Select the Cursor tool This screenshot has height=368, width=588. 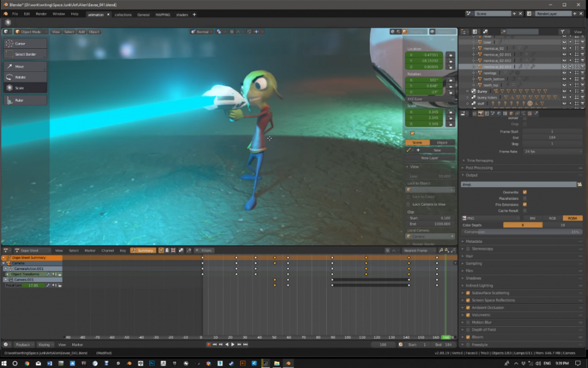tap(25, 44)
